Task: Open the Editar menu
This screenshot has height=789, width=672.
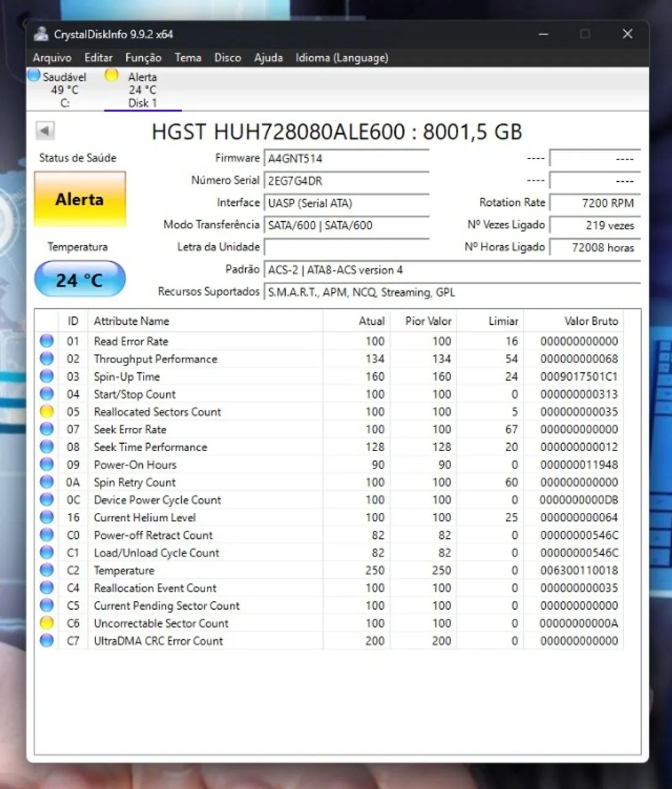Action: pos(99,57)
